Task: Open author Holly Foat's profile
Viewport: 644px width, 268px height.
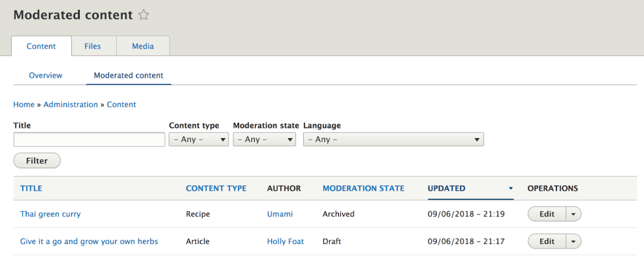Action: tap(285, 241)
